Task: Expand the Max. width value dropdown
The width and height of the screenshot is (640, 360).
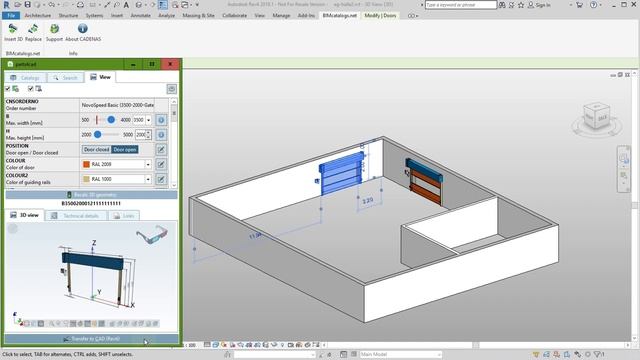Action: (149, 120)
